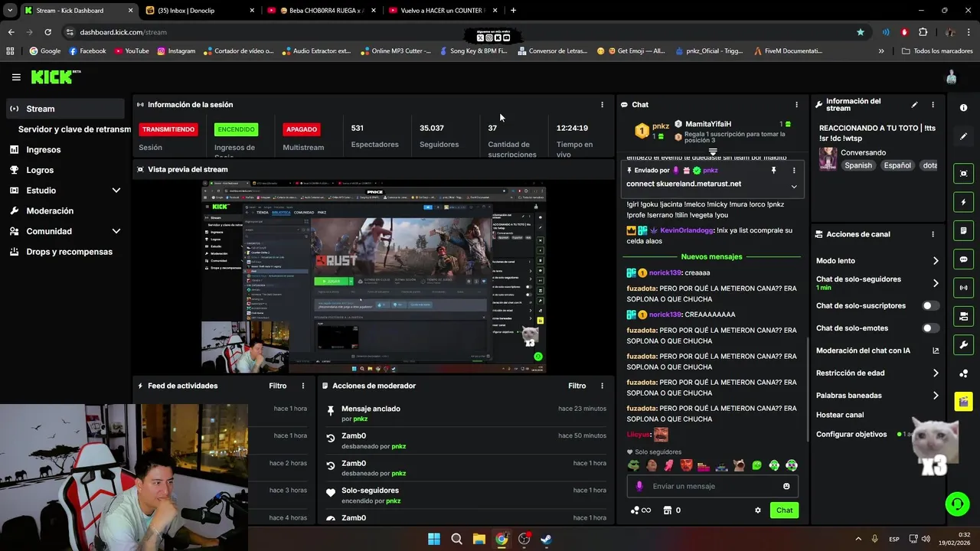
Task: Expand the Comunidad section in the sidebar
Action: pyautogui.click(x=116, y=231)
